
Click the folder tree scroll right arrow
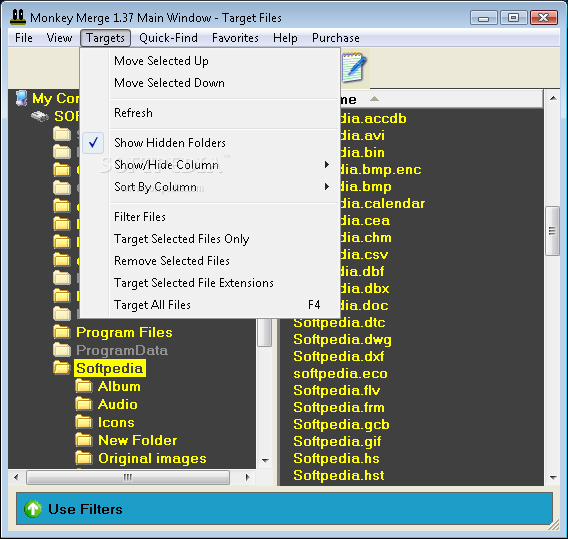click(248, 477)
